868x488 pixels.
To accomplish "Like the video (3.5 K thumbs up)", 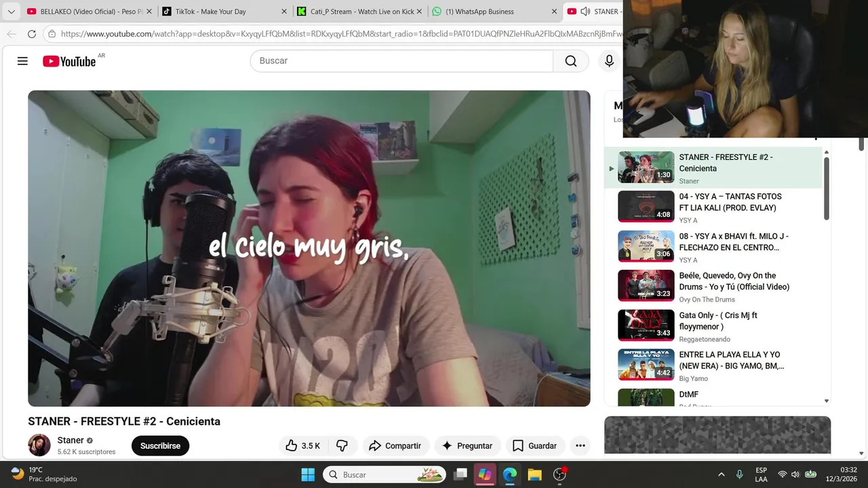I will (302, 445).
